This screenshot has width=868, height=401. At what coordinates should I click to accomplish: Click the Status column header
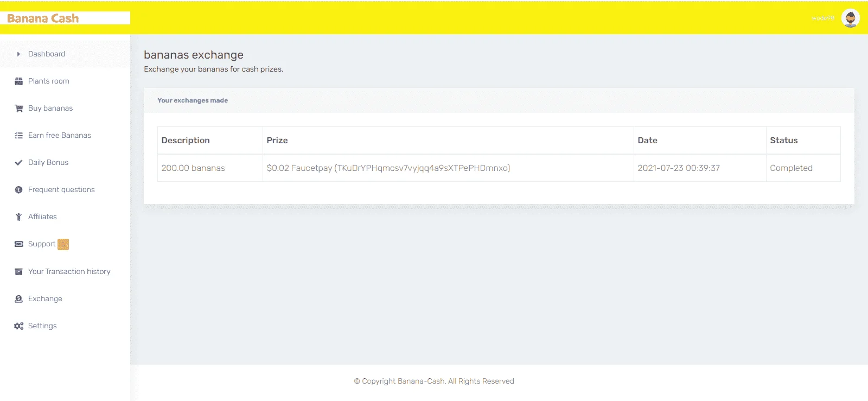pyautogui.click(x=803, y=141)
